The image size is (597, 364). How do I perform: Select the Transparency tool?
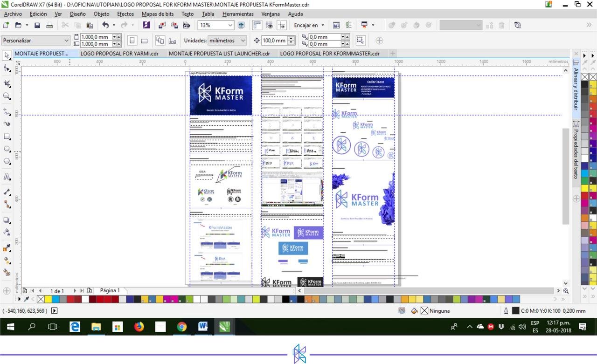coord(7,232)
